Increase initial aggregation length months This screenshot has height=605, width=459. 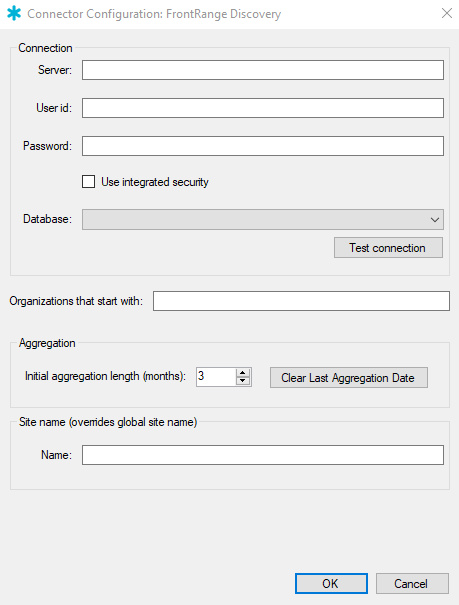(x=243, y=373)
